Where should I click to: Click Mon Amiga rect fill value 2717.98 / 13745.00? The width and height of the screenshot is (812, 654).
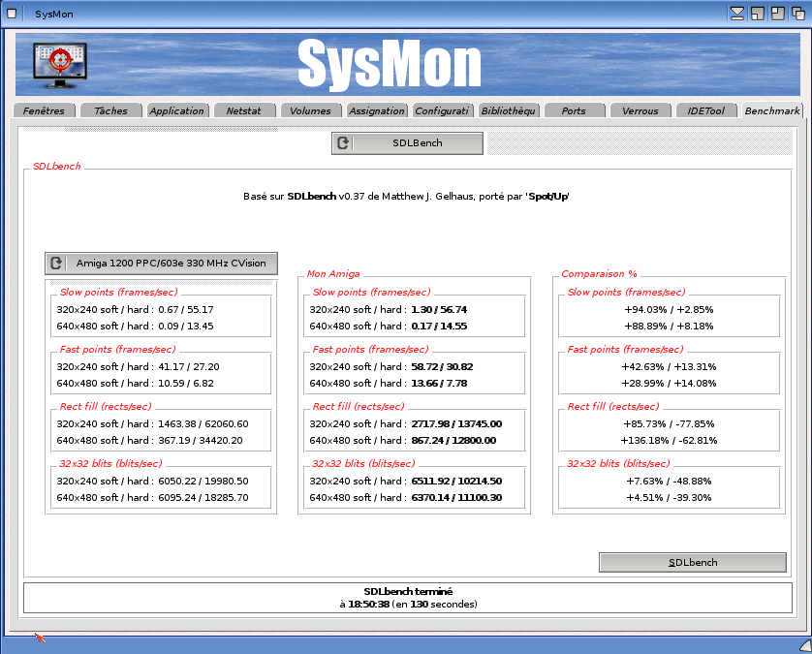[456, 423]
